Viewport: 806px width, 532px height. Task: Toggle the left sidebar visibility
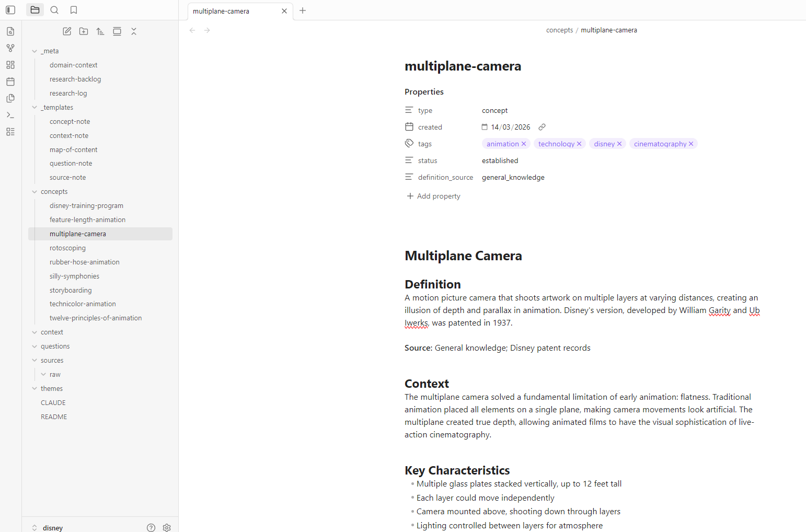pyautogui.click(x=10, y=9)
